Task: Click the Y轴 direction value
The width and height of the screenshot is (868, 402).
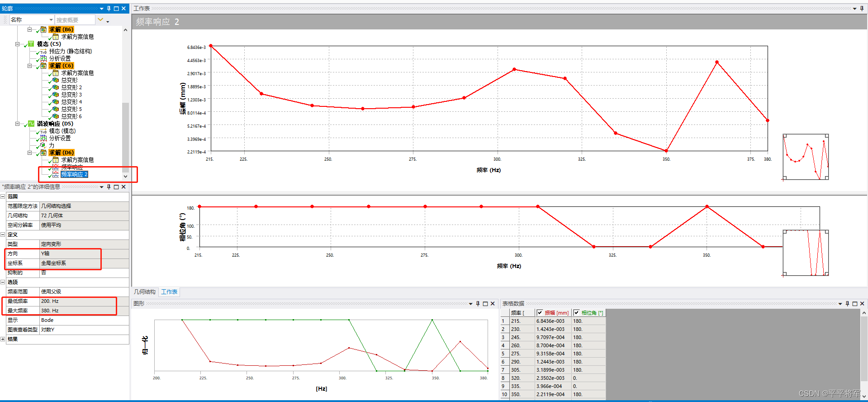Action: pos(84,254)
